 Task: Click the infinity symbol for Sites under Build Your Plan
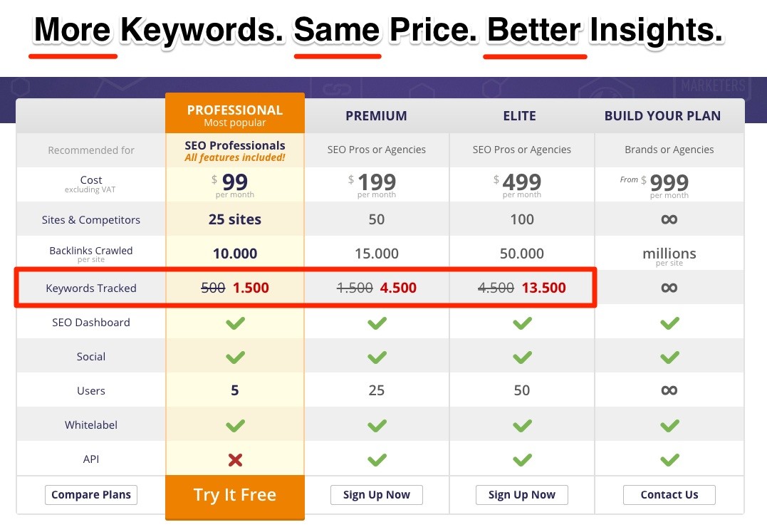[x=669, y=219]
